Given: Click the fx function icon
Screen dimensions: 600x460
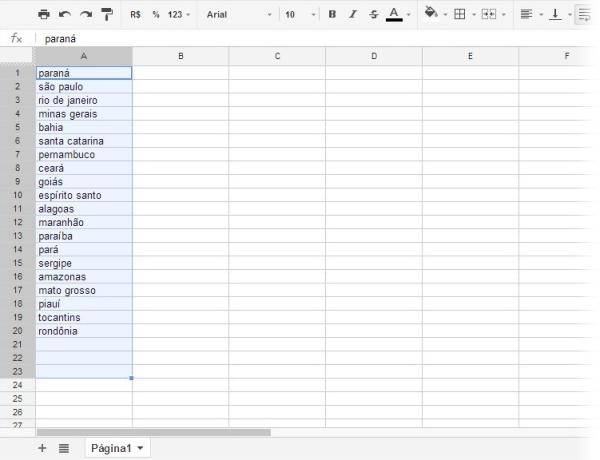Looking at the screenshot, I should (16, 38).
